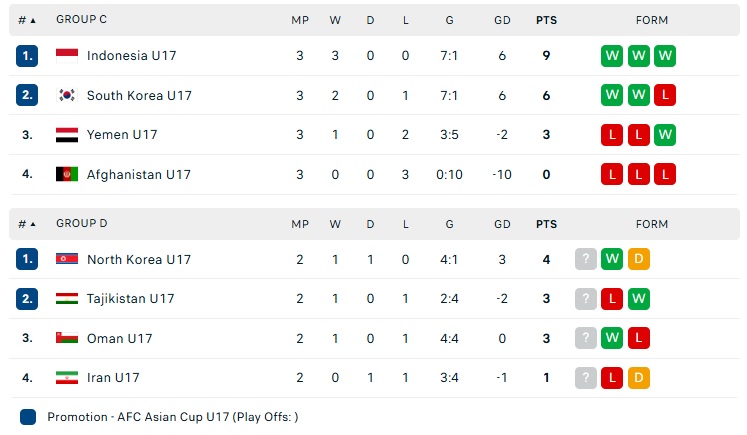Click the Group C MP column header

tap(300, 20)
